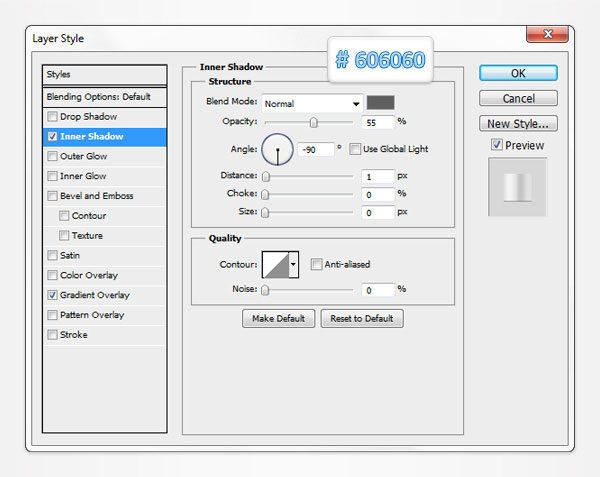Select Blending Options: Default entry
The width and height of the screenshot is (600, 477).
105,97
